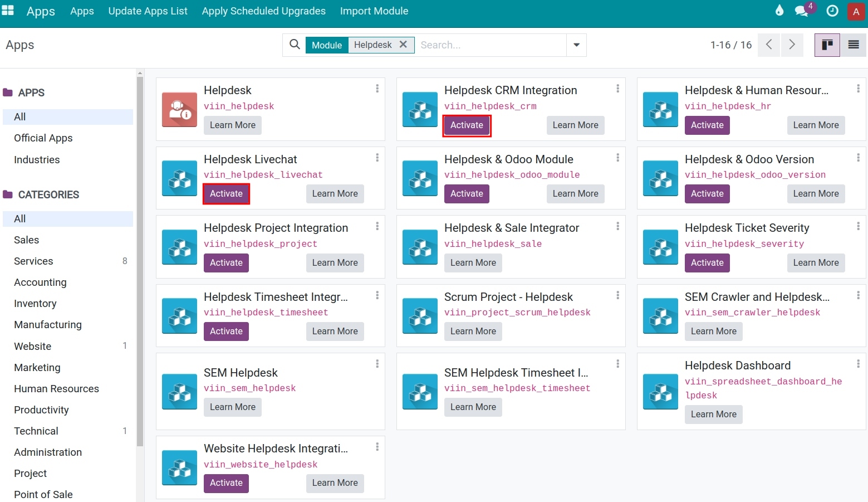Switch to Kanban view

click(x=827, y=45)
